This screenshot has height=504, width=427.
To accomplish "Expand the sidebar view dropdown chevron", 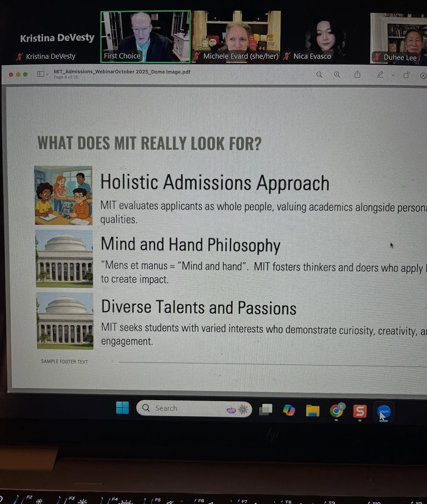I will tap(47, 74).
